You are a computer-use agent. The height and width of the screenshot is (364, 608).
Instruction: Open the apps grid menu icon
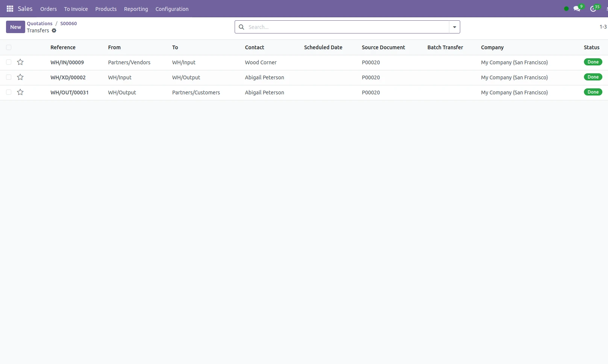click(10, 9)
